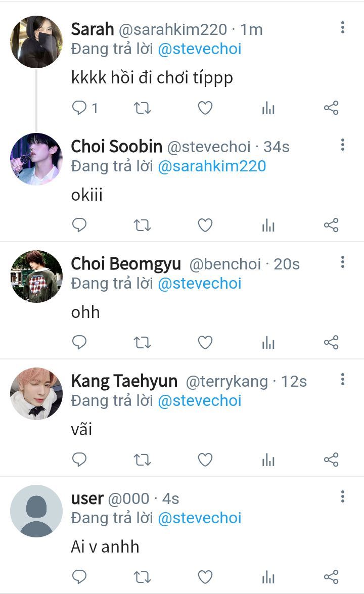Open more options on user @000's tweet
The height and width of the screenshot is (594, 364).
pos(343,497)
